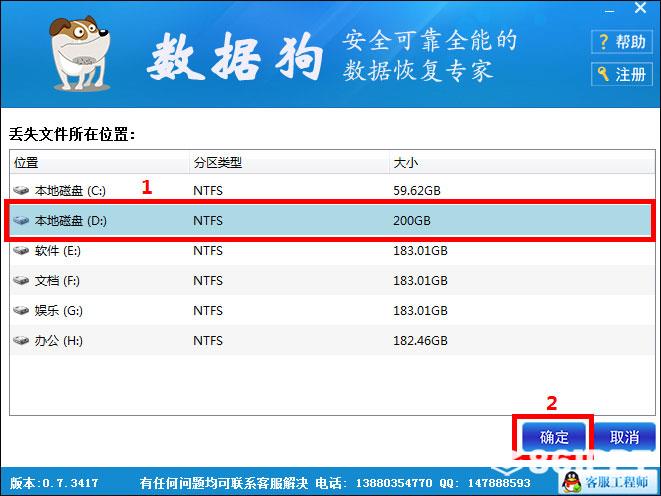Sort by the 分区类型 column header
This screenshot has width=661, height=496.
[289, 162]
